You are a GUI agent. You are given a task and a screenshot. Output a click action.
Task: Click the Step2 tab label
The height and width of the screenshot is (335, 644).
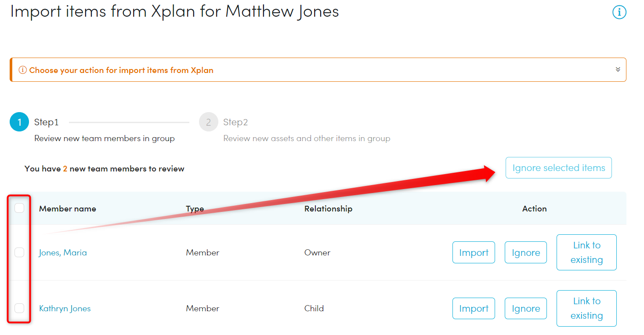coord(235,122)
